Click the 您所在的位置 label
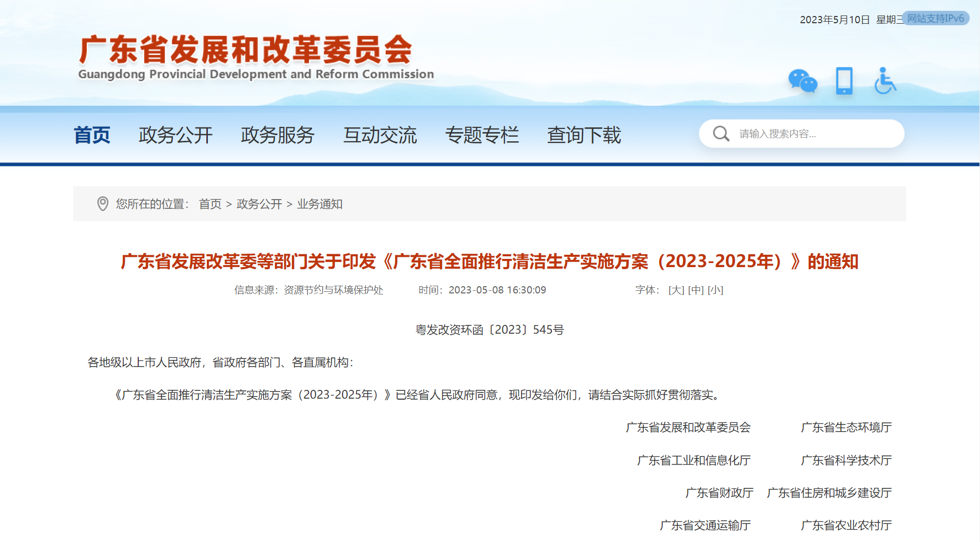980x542 pixels. (x=152, y=204)
